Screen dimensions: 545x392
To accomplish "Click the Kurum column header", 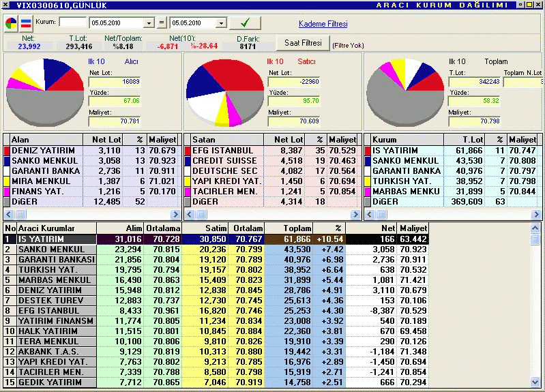I will click(x=407, y=140).
